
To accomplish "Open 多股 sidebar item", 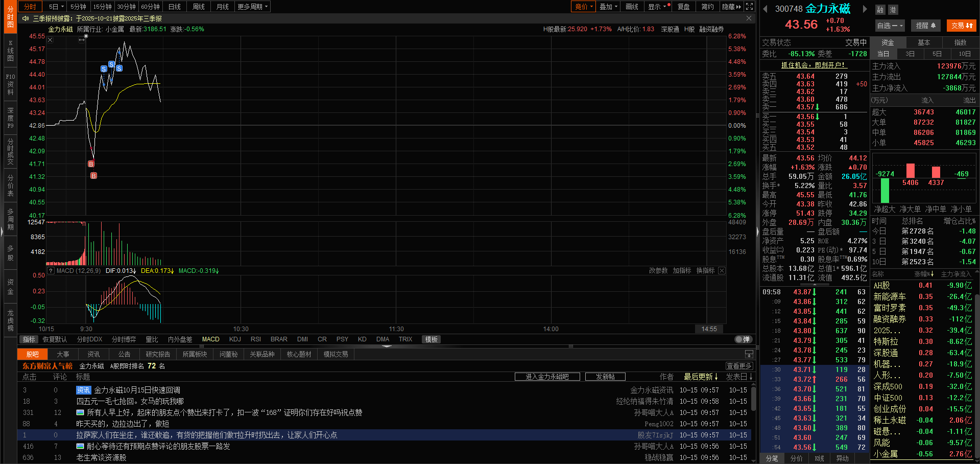I will [x=10, y=253].
